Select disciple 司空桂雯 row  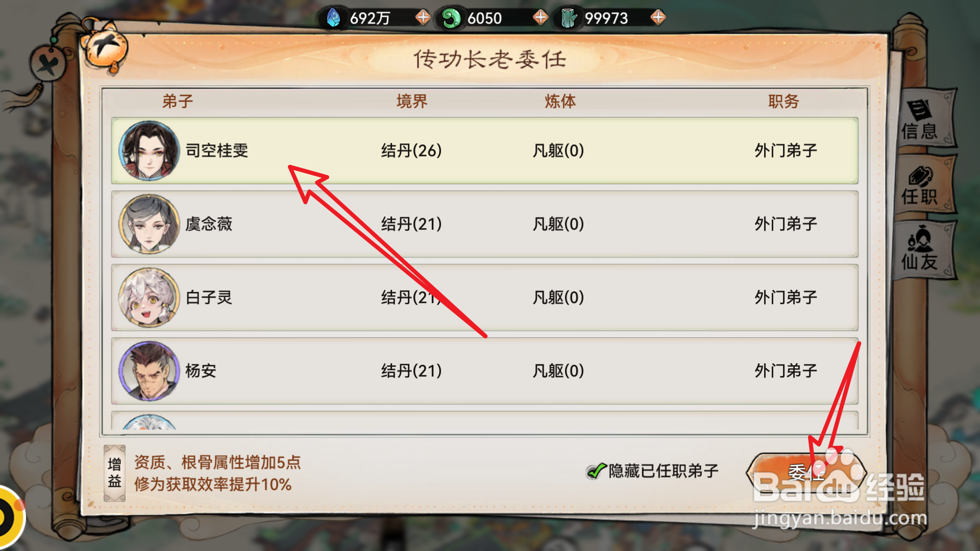[484, 151]
